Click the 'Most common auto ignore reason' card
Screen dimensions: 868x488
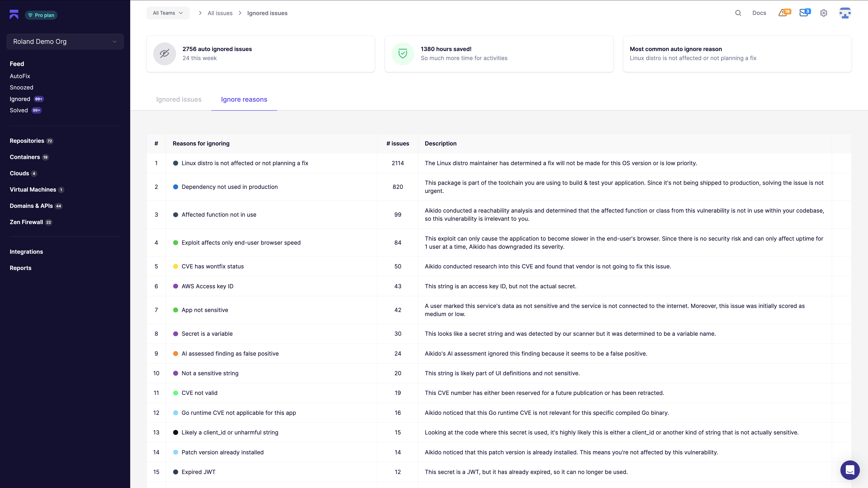click(737, 54)
